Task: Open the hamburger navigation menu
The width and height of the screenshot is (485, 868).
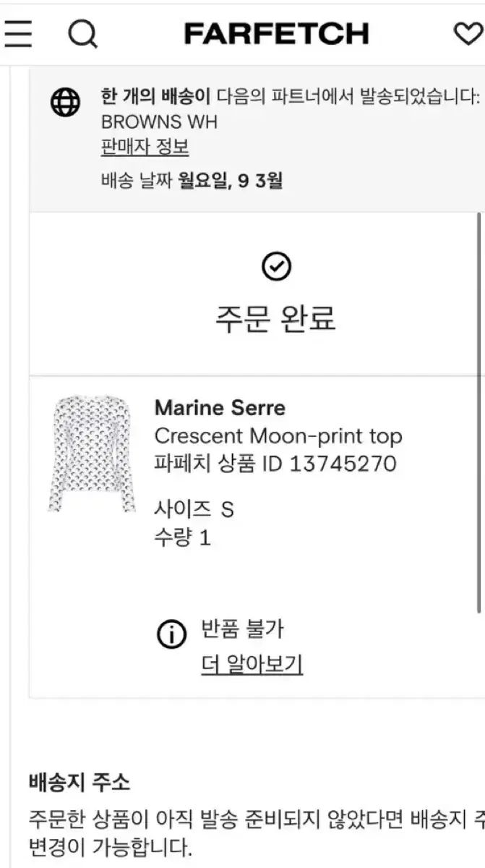Action: coord(20,35)
